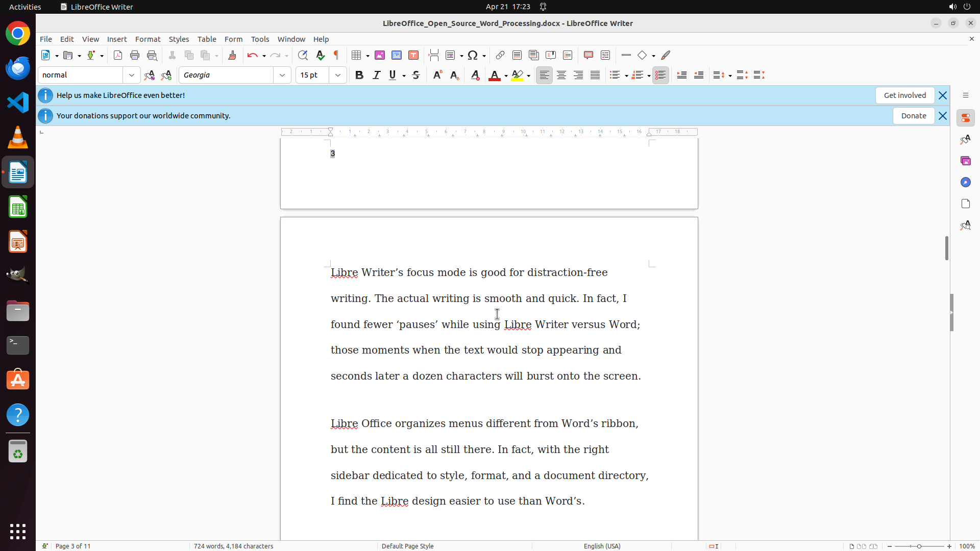Toggle formatting marks display

336,55
